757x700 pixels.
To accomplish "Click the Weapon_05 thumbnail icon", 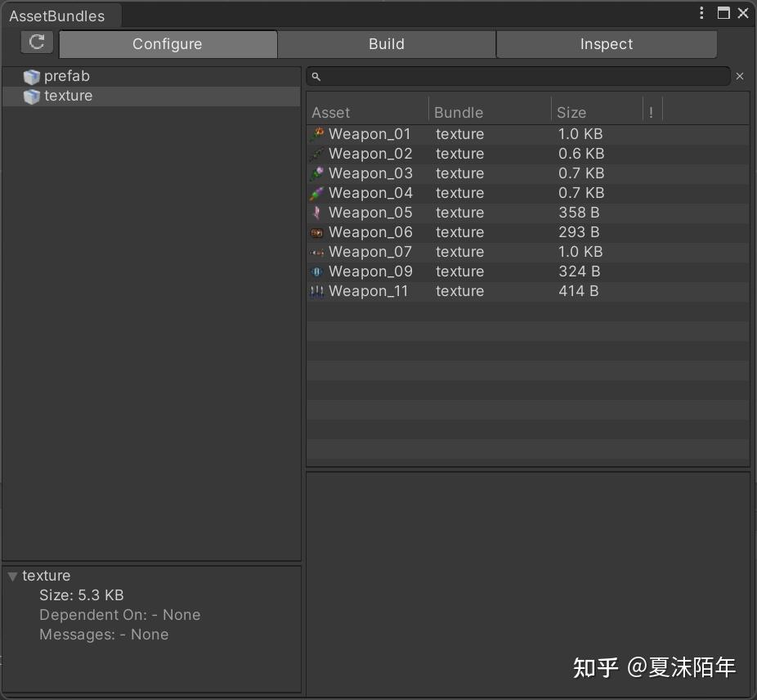I will point(316,212).
